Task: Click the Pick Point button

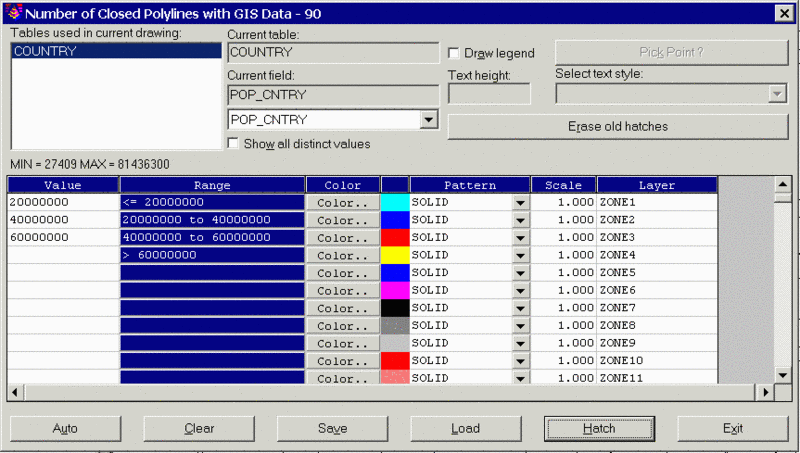Action: (671, 53)
